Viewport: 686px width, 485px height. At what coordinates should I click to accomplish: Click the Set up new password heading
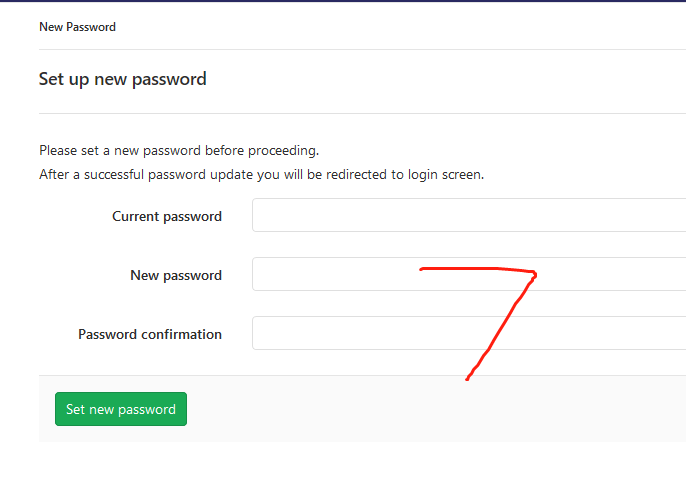pyautogui.click(x=122, y=79)
